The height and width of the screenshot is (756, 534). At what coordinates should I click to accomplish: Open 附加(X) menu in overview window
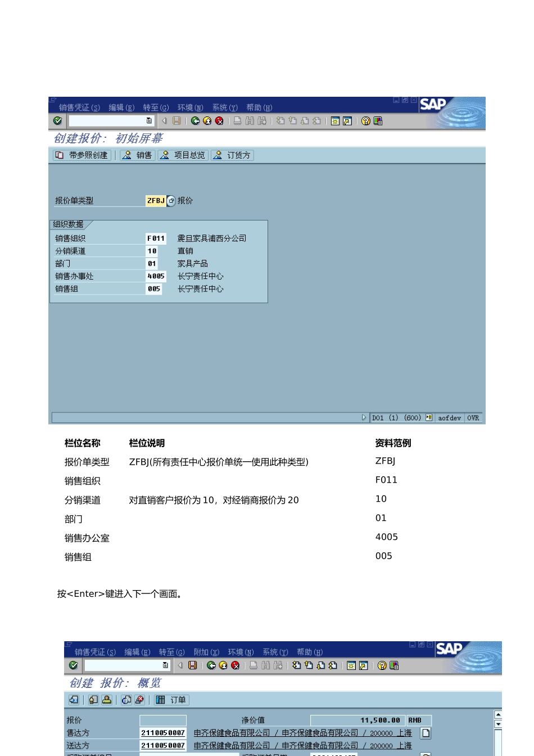click(206, 652)
